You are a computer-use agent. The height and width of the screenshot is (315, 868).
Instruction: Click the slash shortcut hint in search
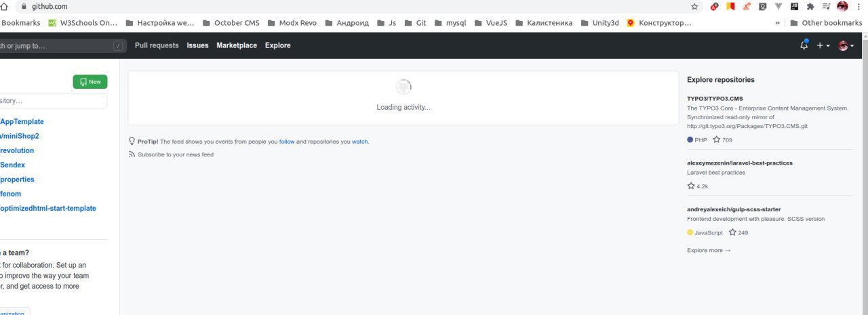118,45
